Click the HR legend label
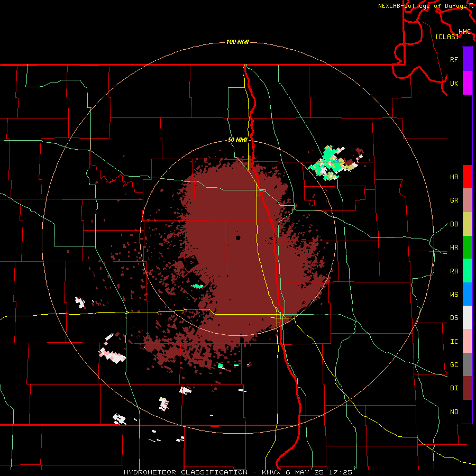This screenshot has height=476, width=476. click(454, 248)
